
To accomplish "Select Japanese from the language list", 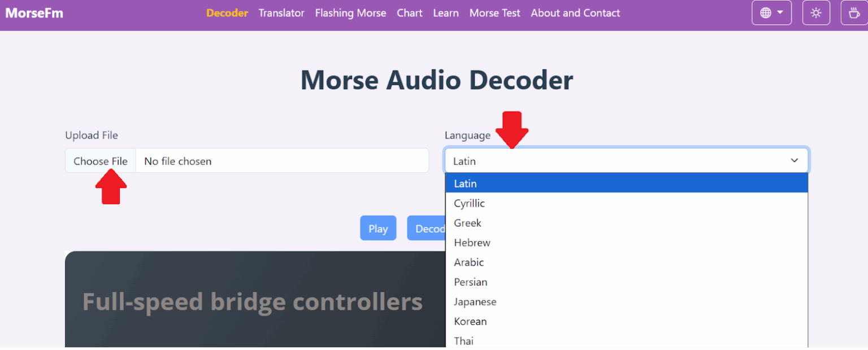I will click(475, 301).
